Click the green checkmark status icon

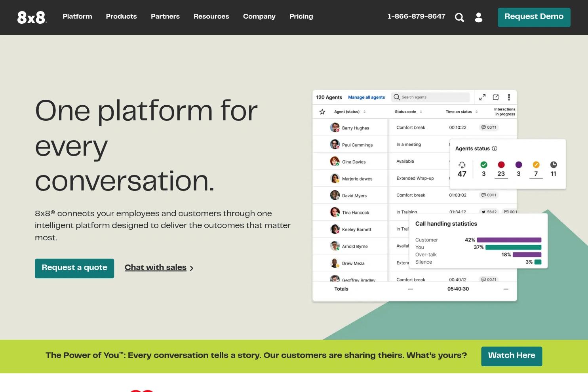[484, 165]
